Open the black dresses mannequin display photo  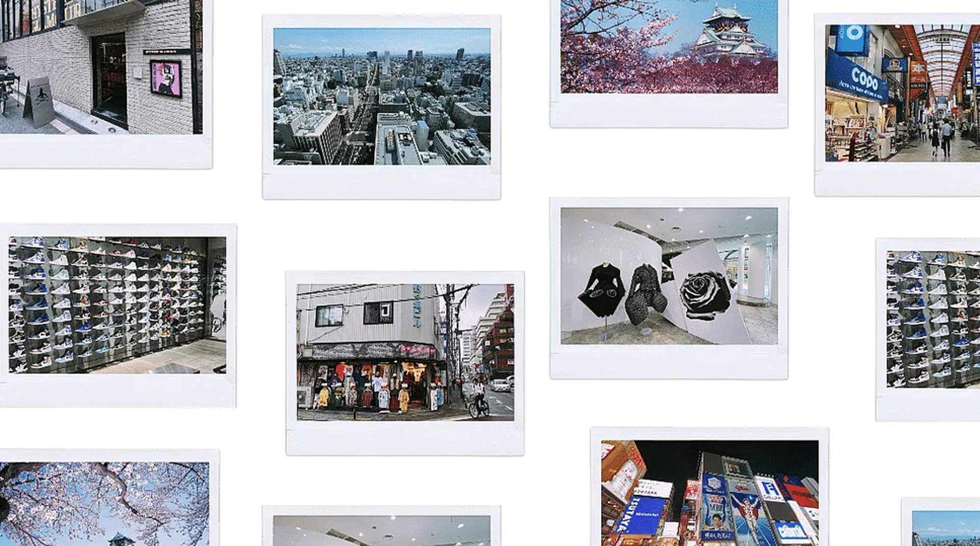(x=669, y=276)
